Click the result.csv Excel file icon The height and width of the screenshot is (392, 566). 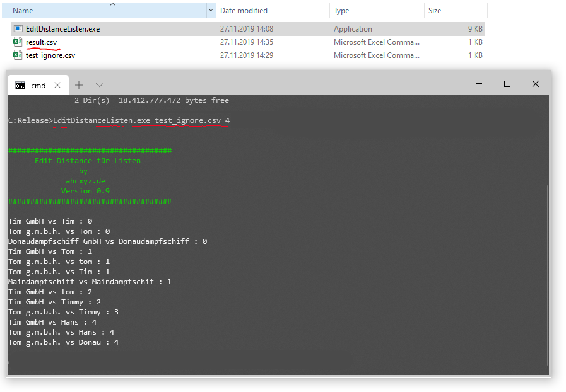coord(18,42)
